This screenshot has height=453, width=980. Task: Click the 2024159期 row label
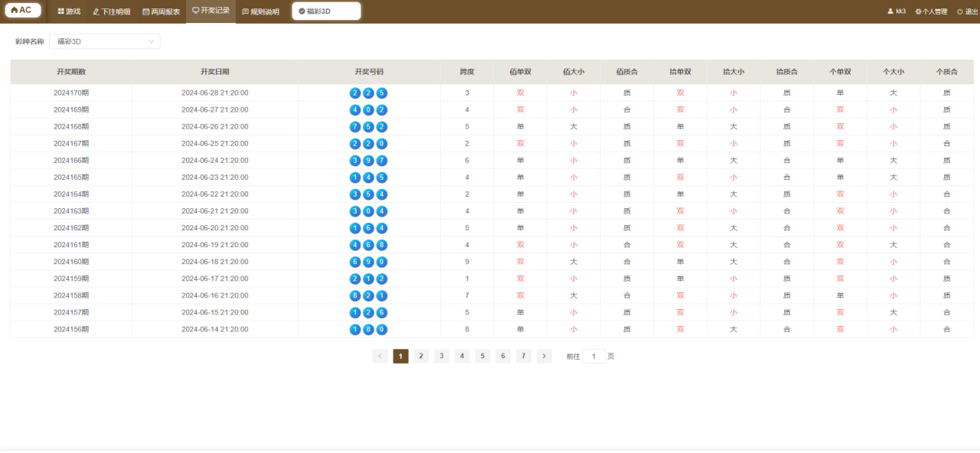[x=71, y=278]
